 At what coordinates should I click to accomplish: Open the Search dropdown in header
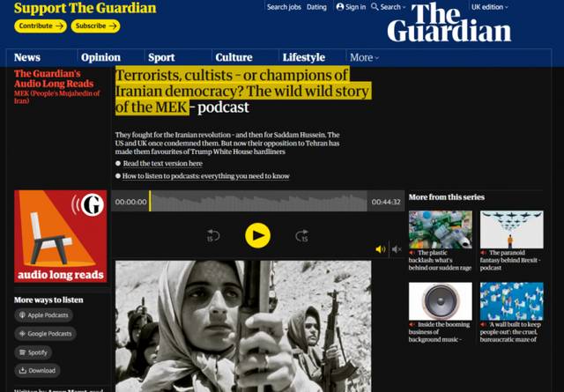pos(388,7)
